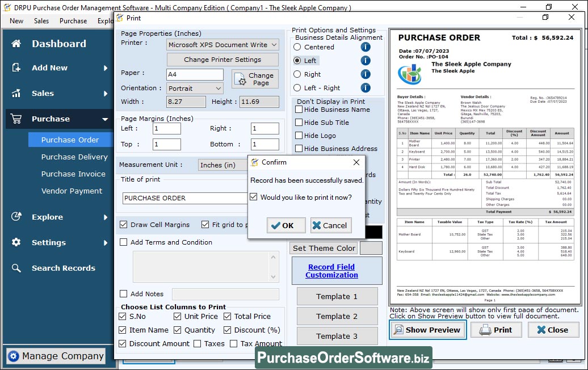588x370 pixels.
Task: Enable Hide Business Address checkbox
Action: click(x=299, y=149)
